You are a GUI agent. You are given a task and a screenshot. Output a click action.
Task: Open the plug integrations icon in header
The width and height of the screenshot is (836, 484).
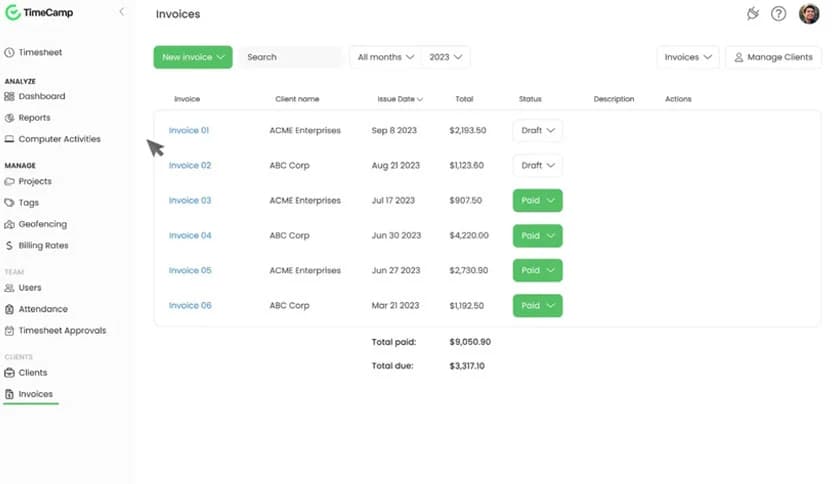(753, 13)
